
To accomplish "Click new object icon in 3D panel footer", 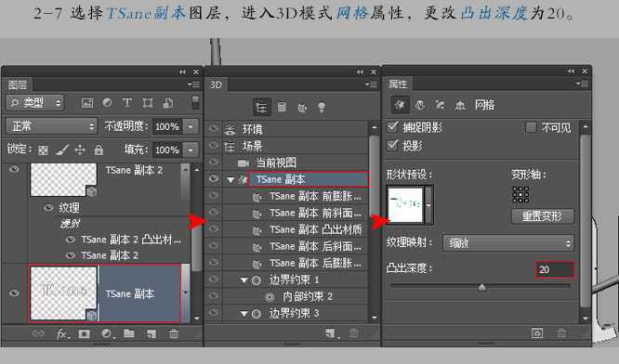I will 331,333.
